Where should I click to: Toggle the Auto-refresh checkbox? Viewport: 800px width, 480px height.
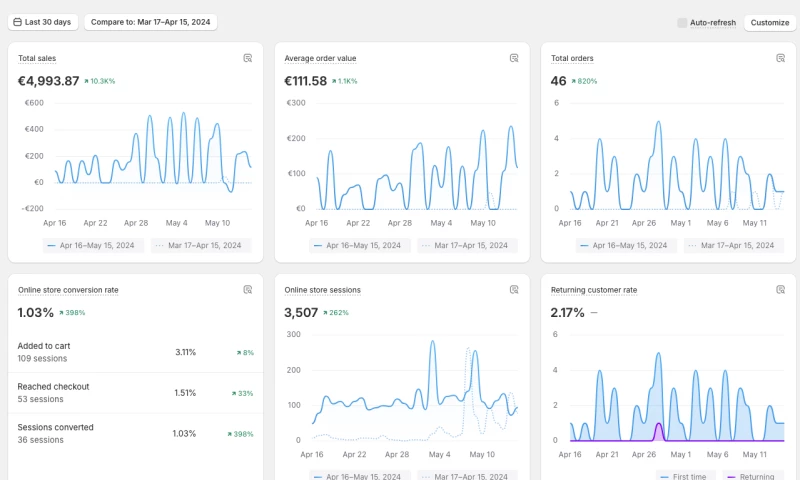click(x=682, y=22)
